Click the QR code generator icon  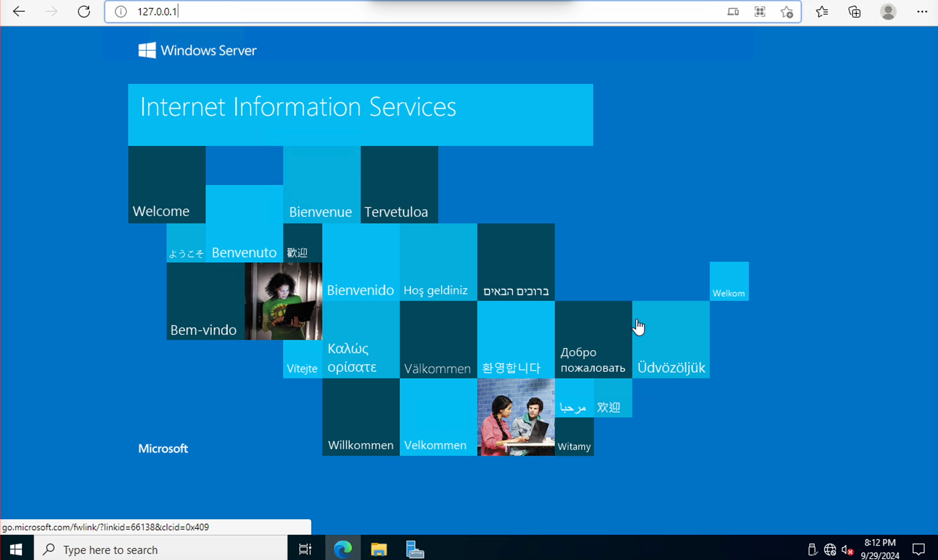click(760, 12)
